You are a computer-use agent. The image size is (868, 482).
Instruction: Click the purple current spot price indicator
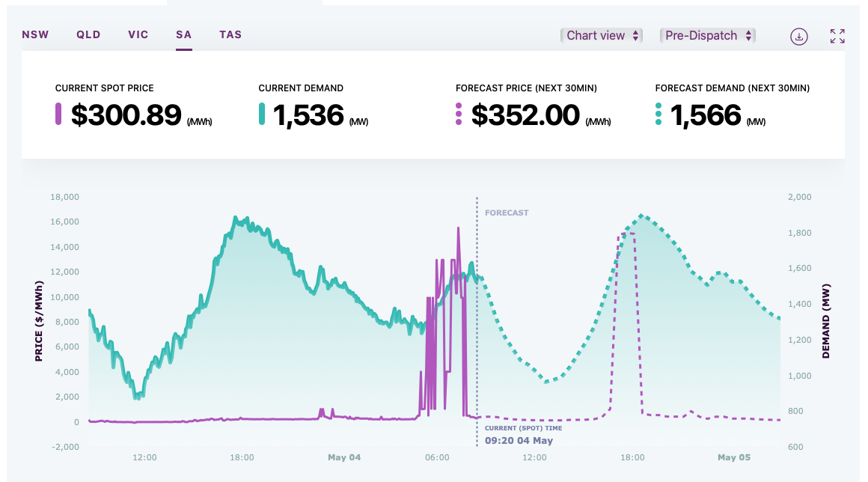58,115
